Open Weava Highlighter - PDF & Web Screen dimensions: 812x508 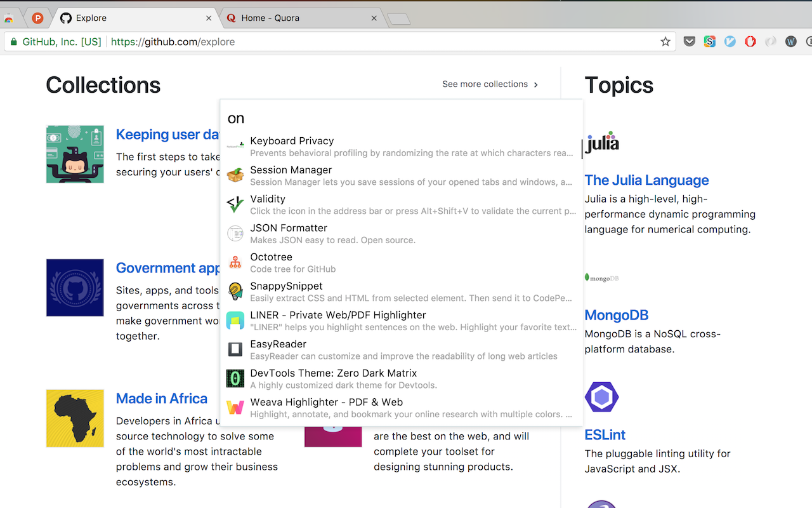401,408
